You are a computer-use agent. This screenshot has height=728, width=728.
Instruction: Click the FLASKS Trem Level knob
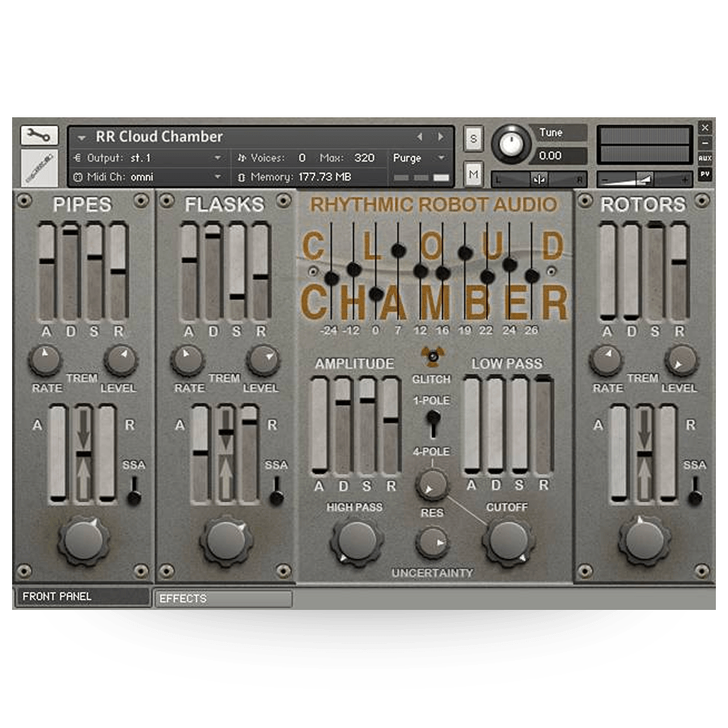tap(263, 360)
